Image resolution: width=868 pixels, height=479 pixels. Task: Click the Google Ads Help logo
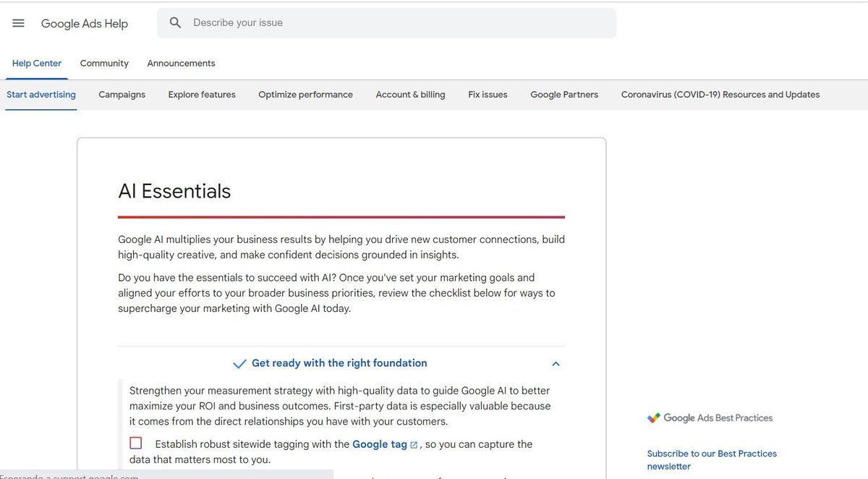[85, 23]
